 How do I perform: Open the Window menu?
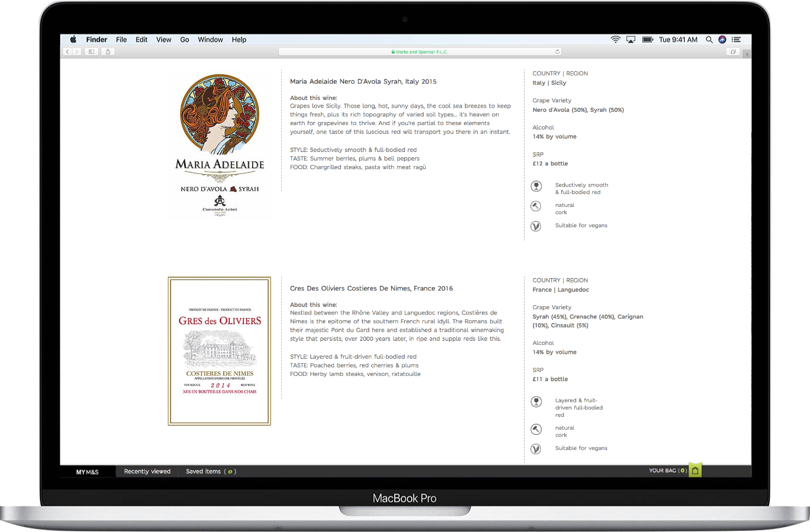click(211, 40)
